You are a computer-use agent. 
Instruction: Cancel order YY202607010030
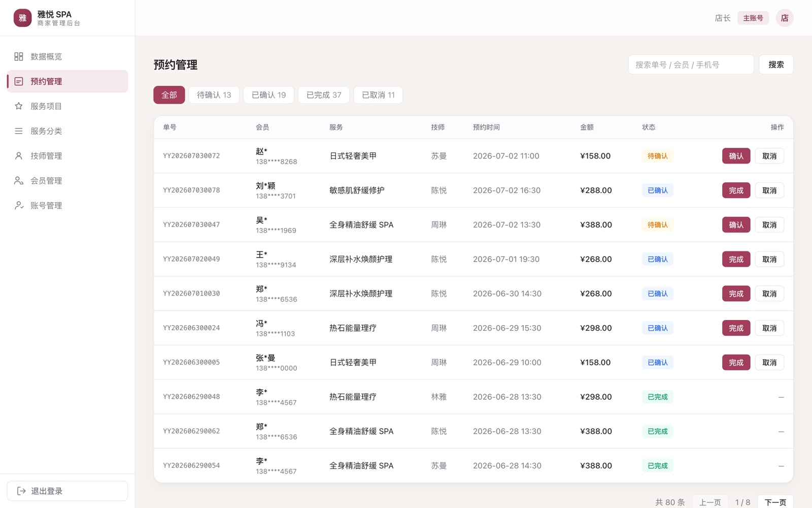769,294
